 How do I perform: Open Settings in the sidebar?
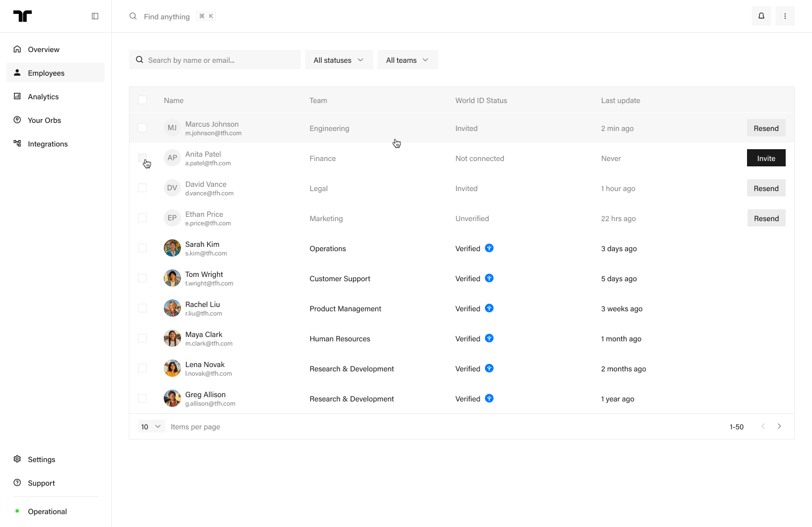[55, 459]
